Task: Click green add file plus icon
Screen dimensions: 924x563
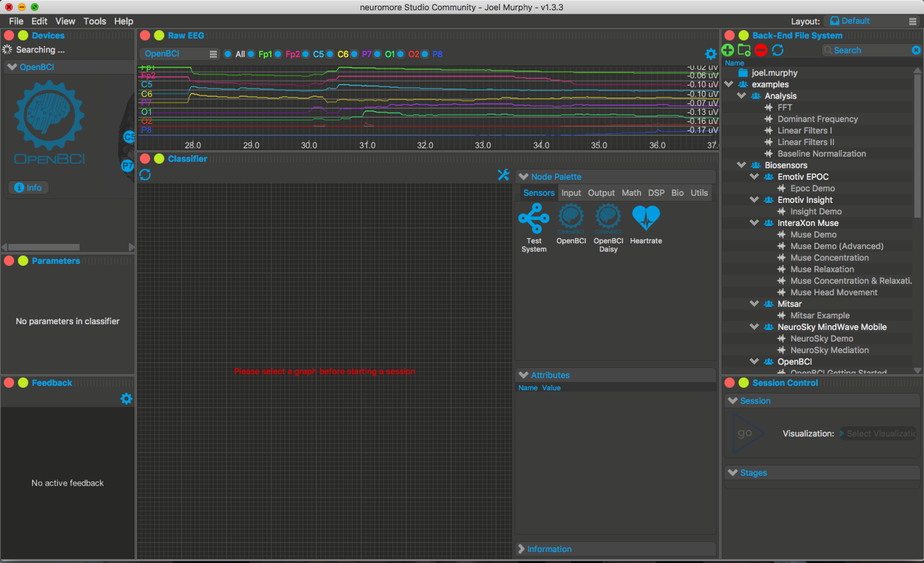Action: [x=728, y=50]
